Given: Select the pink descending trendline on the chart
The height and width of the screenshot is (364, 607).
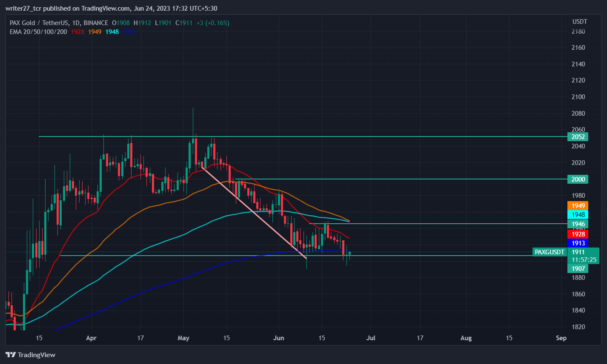Looking at the screenshot, I should point(254,213).
